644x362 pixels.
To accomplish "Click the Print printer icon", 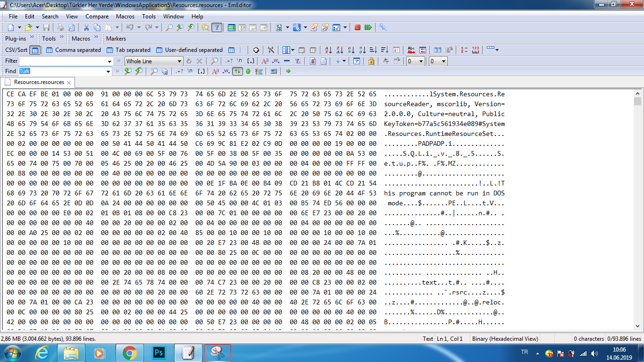I will (60, 28).
